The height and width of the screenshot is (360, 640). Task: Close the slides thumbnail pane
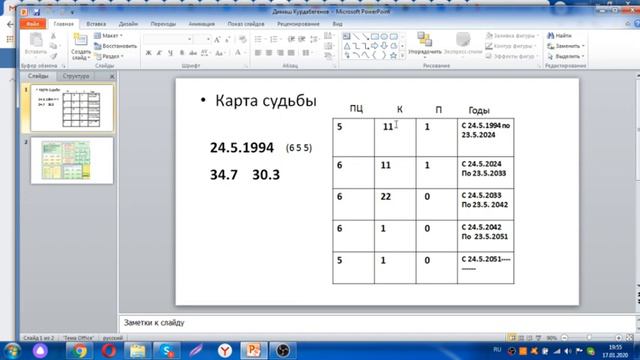tap(112, 76)
